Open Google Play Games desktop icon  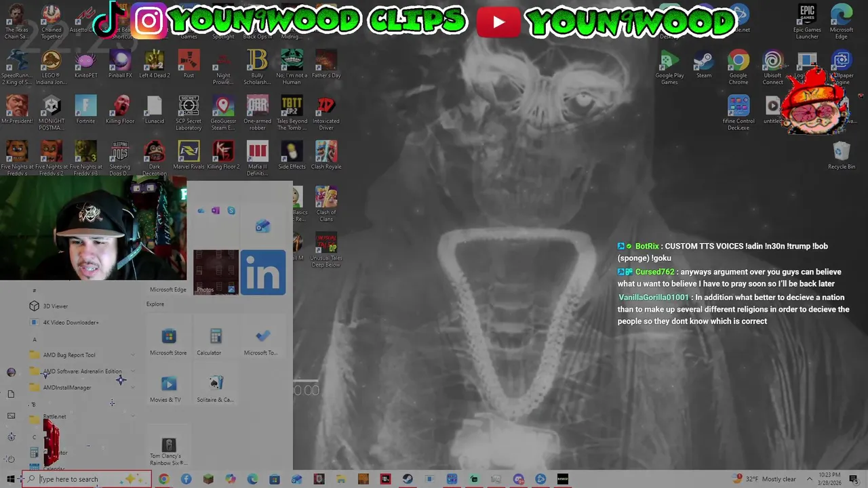(x=669, y=68)
